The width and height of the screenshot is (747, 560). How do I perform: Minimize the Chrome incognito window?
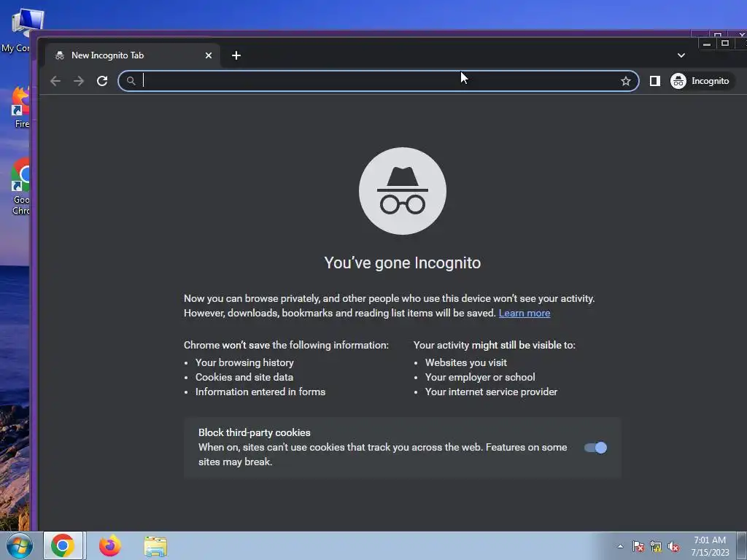click(x=707, y=44)
